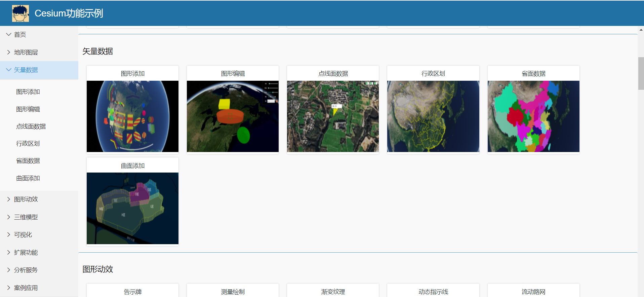Click the vertical scrollbar thumb
The height and width of the screenshot is (297, 644).
(x=641, y=73)
